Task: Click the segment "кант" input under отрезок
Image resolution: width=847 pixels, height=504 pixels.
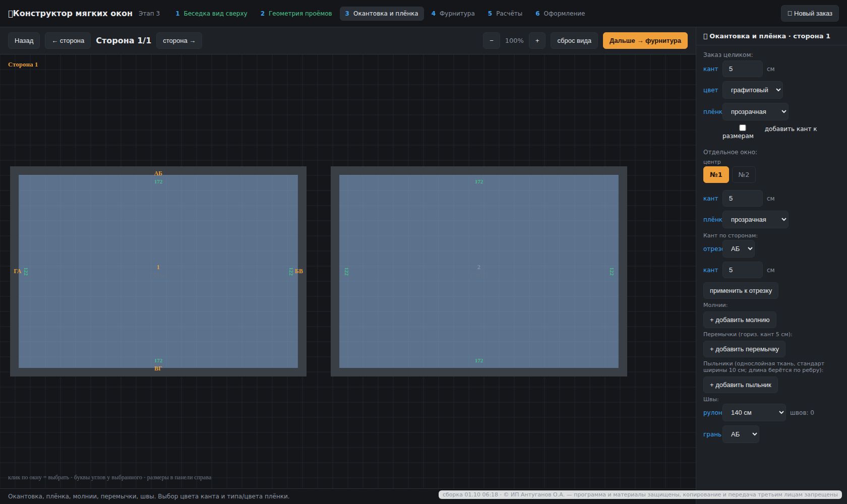Action: [x=743, y=270]
